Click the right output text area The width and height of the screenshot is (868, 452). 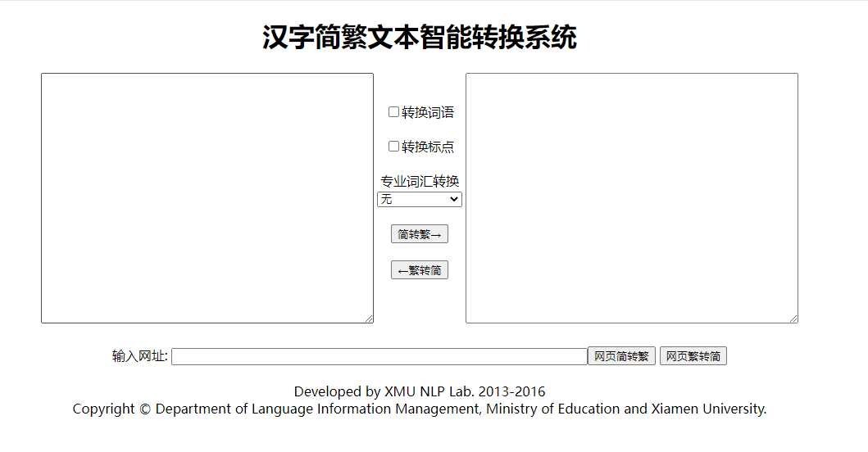click(x=631, y=197)
